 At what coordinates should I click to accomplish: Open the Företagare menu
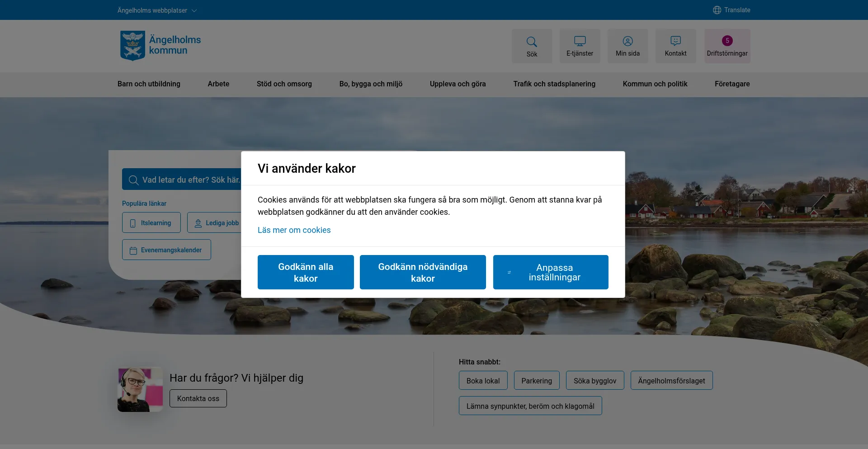732,84
